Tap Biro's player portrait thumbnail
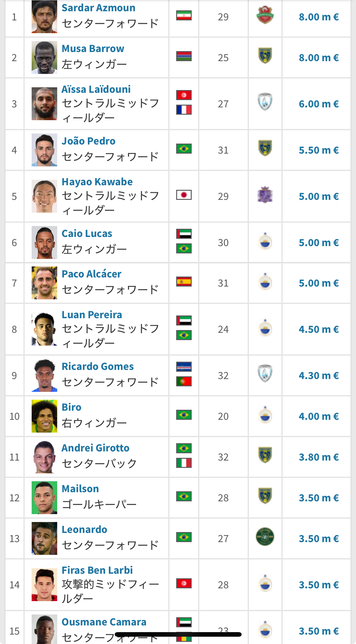 click(x=44, y=416)
